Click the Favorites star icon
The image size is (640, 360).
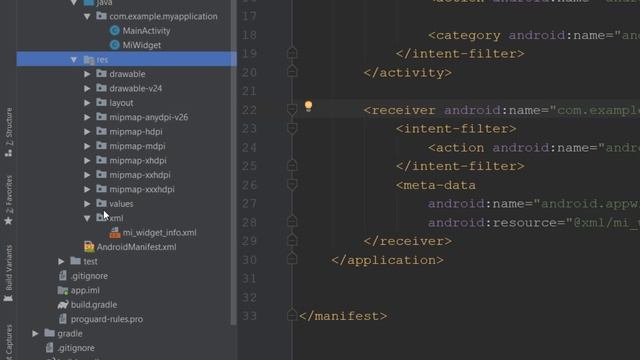pyautogui.click(x=8, y=221)
